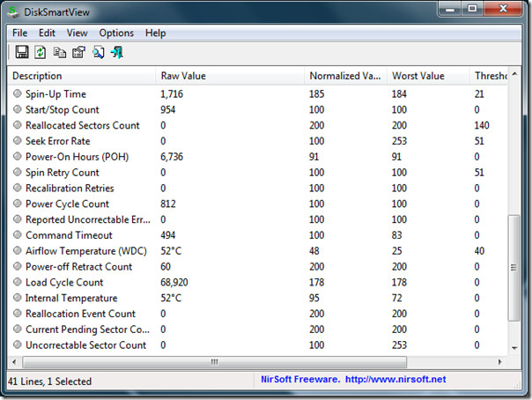Sort by the Raw Value column header

coord(230,76)
